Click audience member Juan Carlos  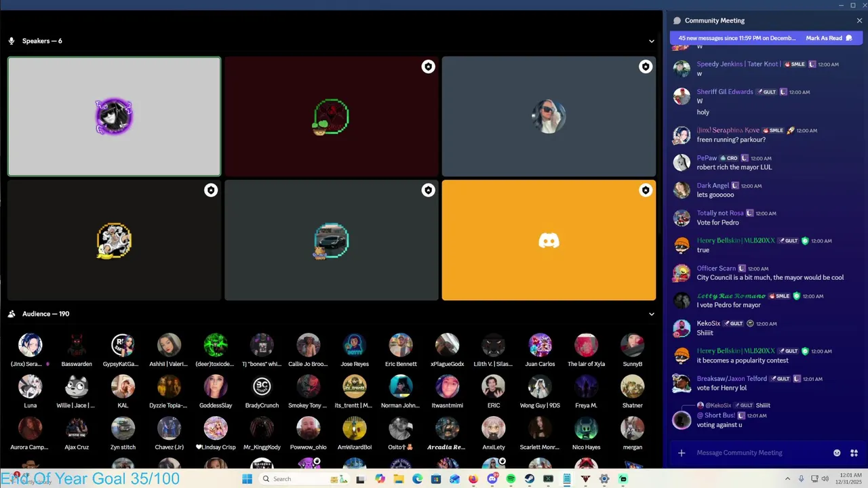coord(540,350)
